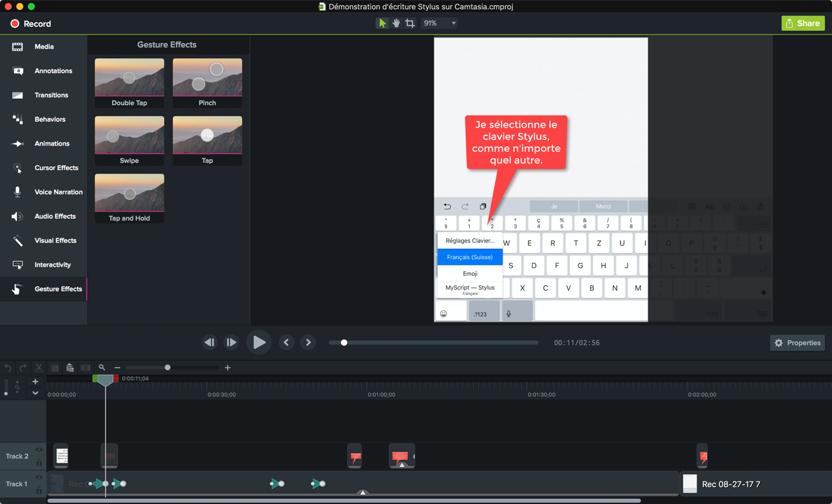Click the previous frame step-back button
832x504 pixels.
pyautogui.click(x=209, y=343)
